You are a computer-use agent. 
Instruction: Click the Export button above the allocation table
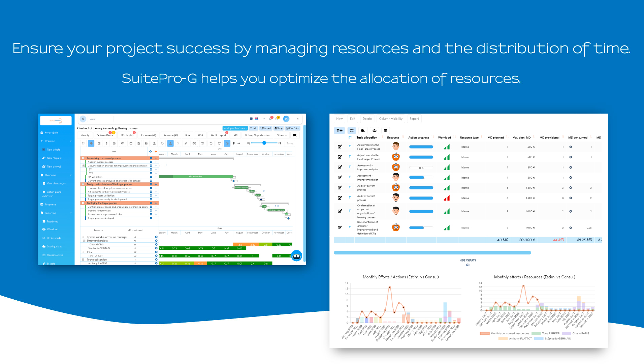tap(414, 119)
